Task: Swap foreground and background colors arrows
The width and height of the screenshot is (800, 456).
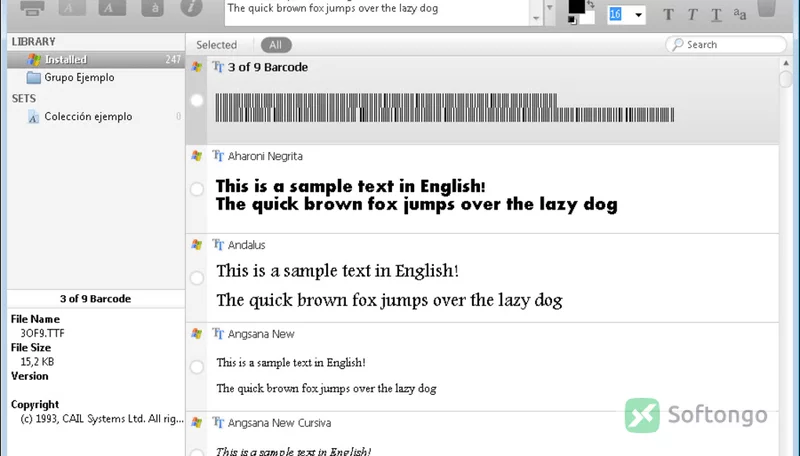Action: pos(591,5)
